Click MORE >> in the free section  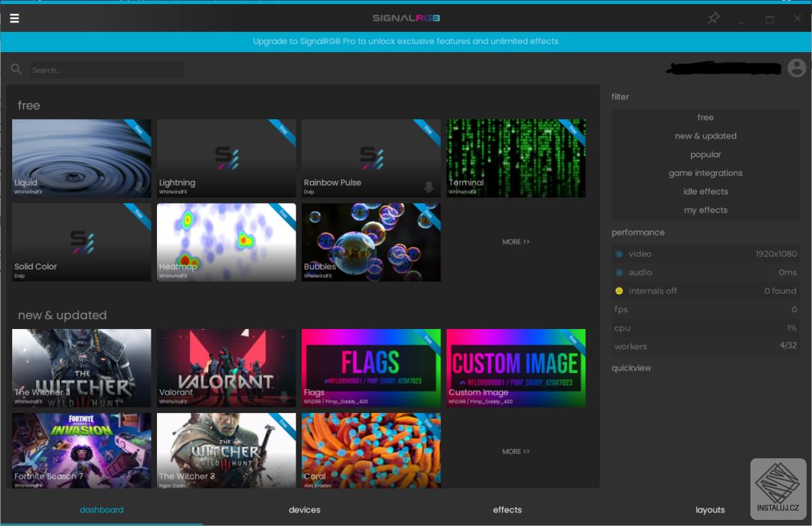click(x=516, y=242)
